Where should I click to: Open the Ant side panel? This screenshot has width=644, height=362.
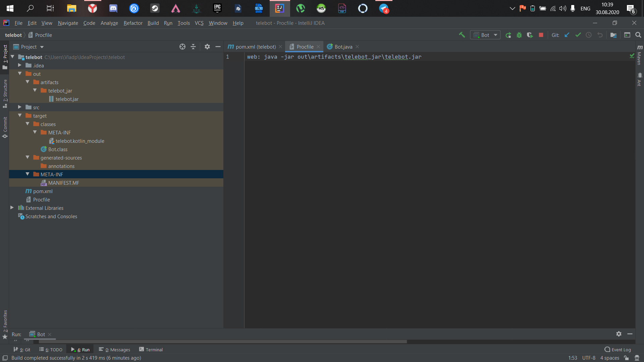pyautogui.click(x=640, y=79)
